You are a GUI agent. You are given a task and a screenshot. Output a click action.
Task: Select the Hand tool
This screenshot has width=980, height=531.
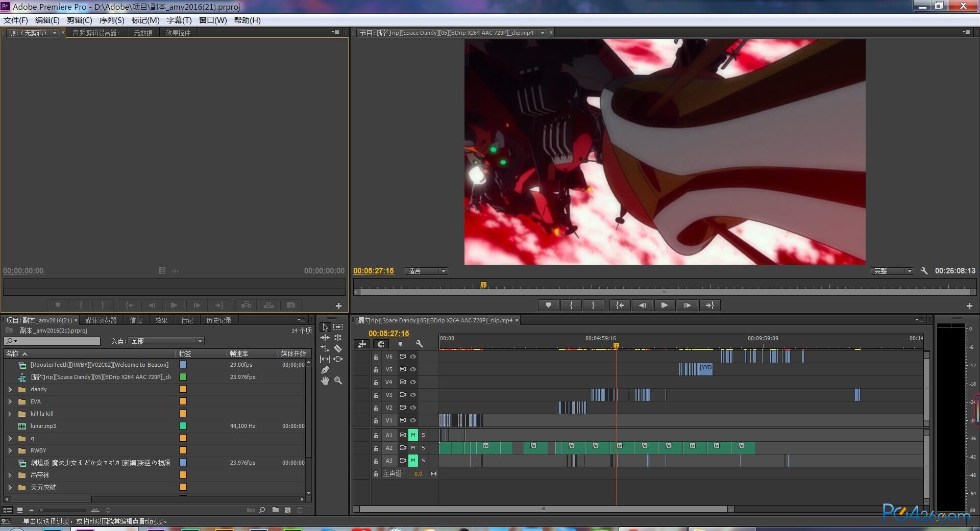click(x=325, y=381)
